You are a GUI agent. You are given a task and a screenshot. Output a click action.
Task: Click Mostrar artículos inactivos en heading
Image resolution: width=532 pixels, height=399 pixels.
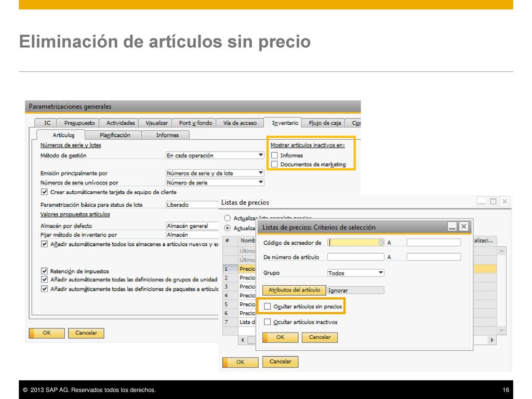(308, 145)
